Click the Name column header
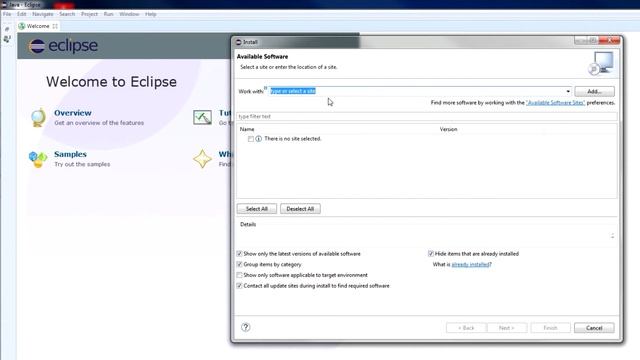 click(x=247, y=129)
